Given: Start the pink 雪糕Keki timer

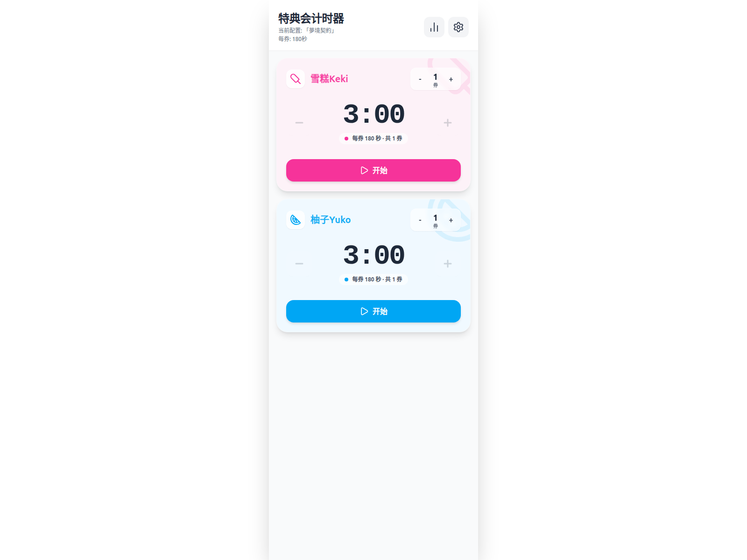Looking at the screenshot, I should pyautogui.click(x=373, y=170).
